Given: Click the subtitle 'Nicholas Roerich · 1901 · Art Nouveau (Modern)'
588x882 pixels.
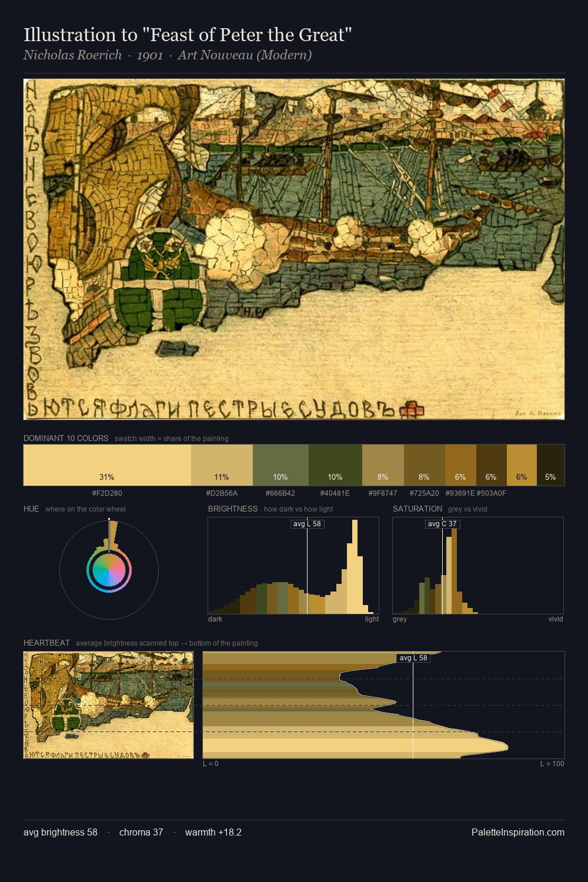Looking at the screenshot, I should pyautogui.click(x=168, y=55).
